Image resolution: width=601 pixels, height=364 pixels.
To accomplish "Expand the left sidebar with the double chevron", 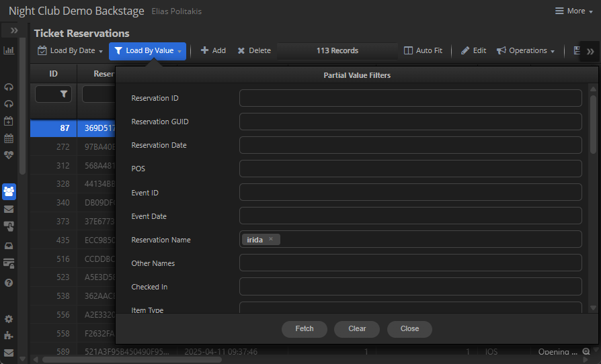I will pos(13,31).
